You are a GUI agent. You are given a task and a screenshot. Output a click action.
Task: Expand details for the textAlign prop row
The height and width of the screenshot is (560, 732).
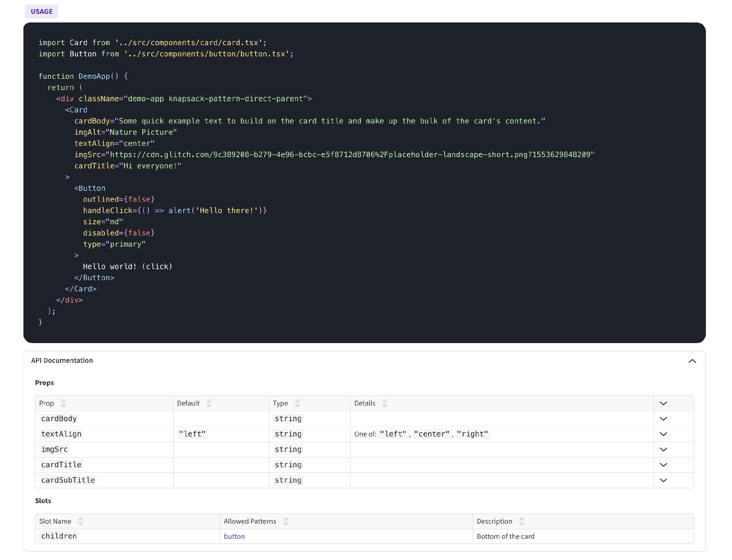[664, 434]
